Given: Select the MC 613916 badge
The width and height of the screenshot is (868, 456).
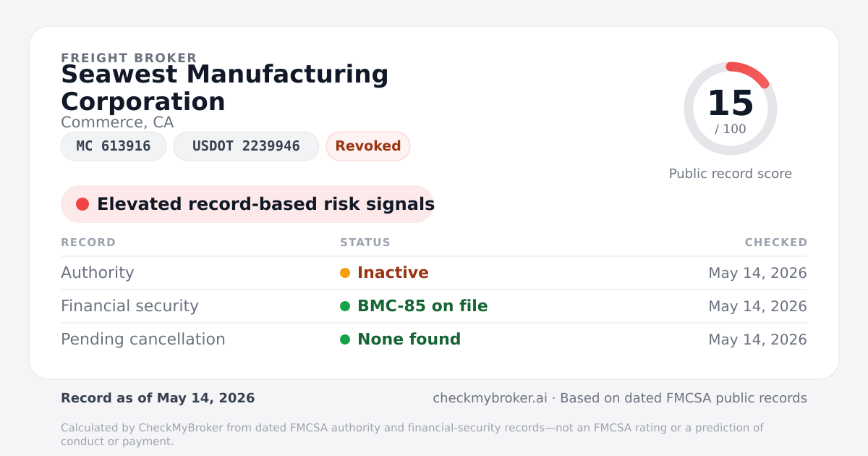Looking at the screenshot, I should (114, 146).
